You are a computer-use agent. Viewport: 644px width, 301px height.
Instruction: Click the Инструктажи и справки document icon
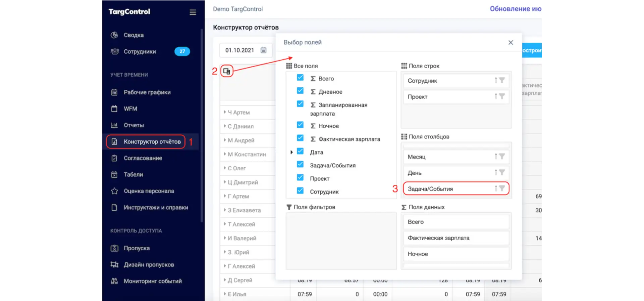point(114,207)
